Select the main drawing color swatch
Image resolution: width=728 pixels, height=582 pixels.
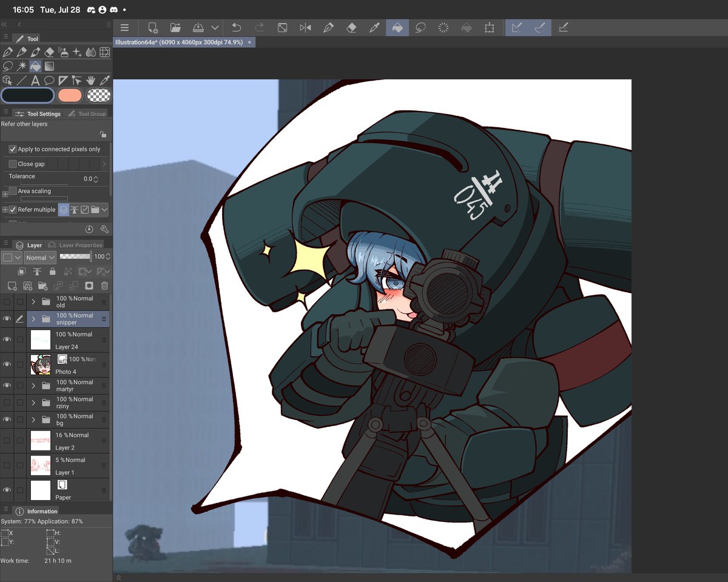coord(28,95)
